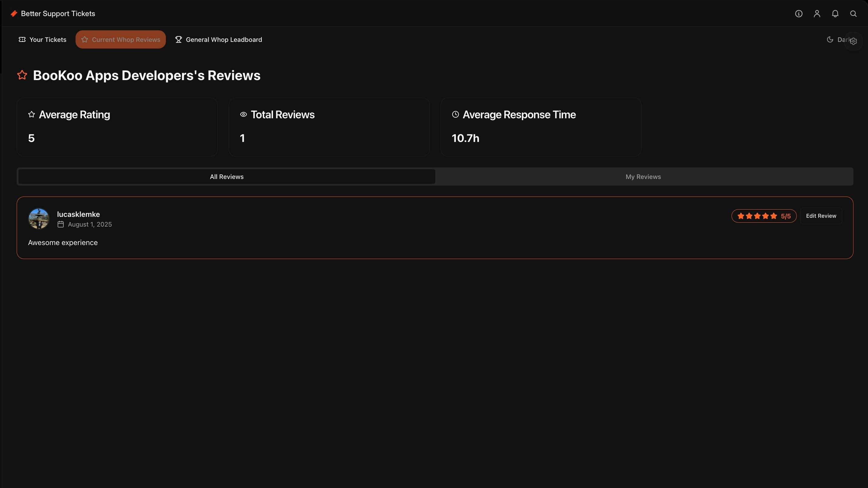Click the Total Reviews value 1

tap(242, 138)
